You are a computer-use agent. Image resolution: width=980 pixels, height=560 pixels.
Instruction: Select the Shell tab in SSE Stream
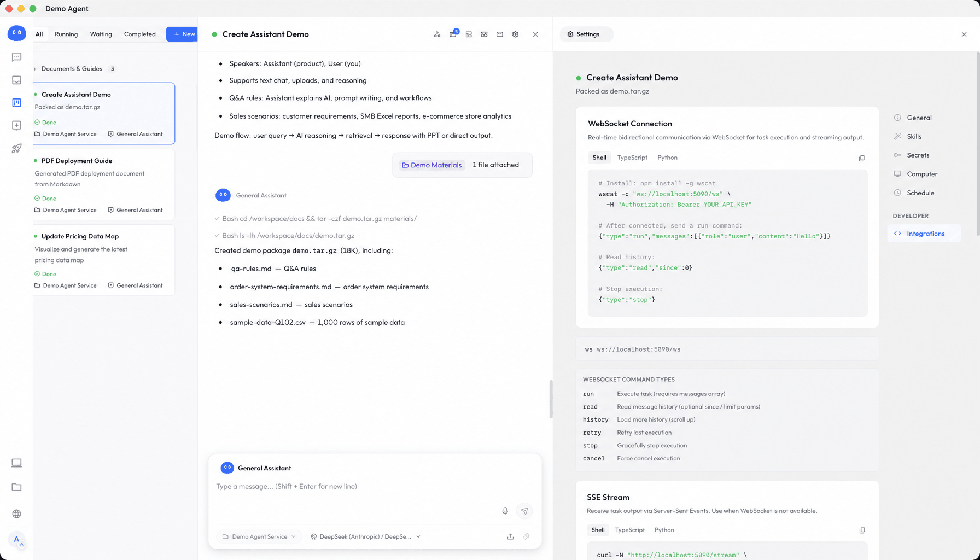click(x=598, y=530)
